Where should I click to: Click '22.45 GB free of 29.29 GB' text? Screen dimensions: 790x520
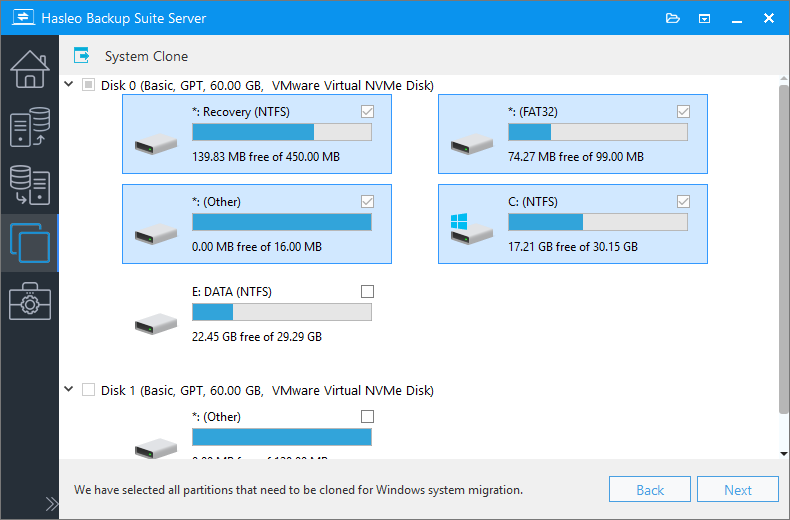point(256,337)
